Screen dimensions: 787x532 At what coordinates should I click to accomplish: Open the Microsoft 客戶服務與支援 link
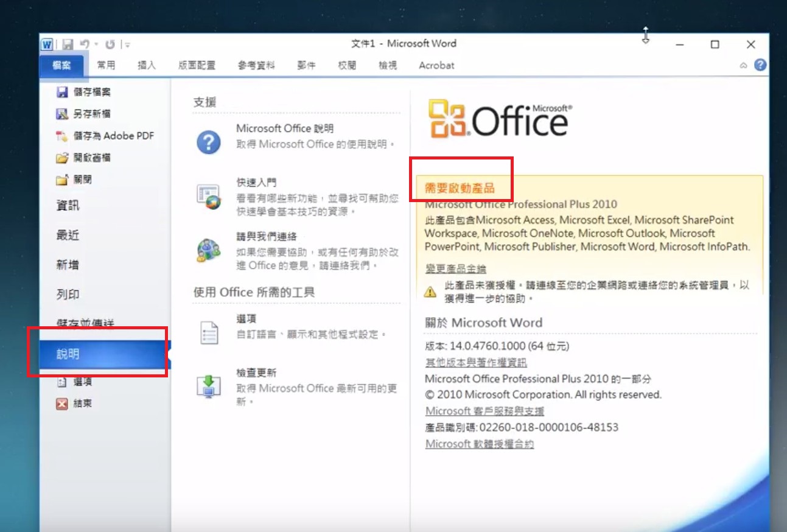coord(484,411)
